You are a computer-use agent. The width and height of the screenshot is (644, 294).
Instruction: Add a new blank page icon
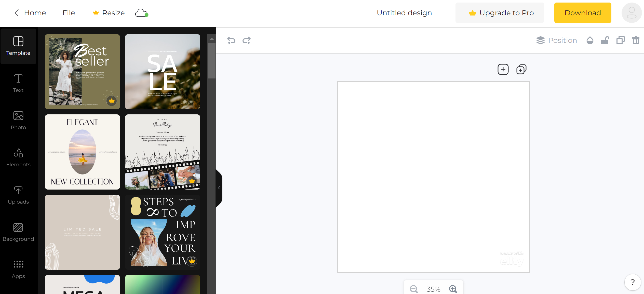[x=503, y=69]
